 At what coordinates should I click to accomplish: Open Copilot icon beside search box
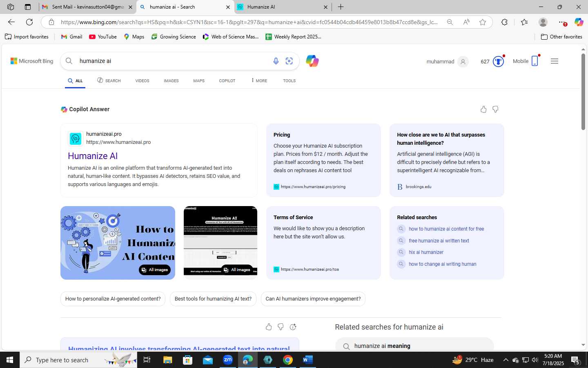tap(312, 61)
